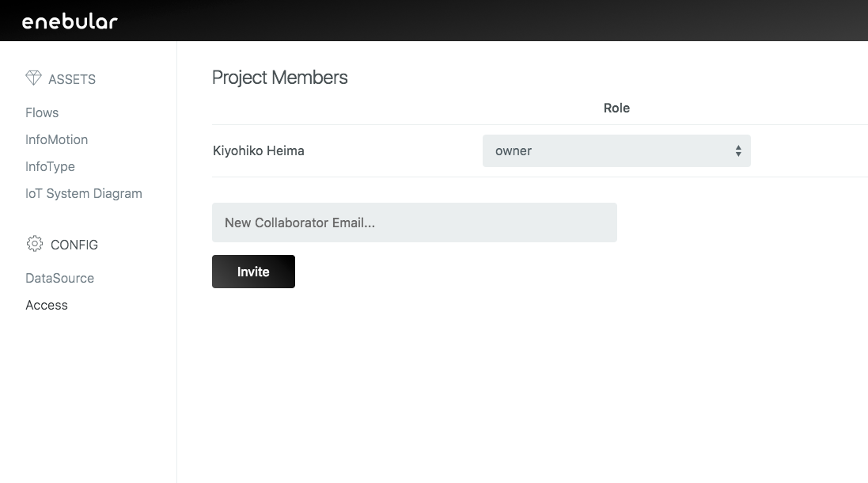Select InfoType from the sidebar
Image resolution: width=868 pixels, height=483 pixels.
point(50,166)
